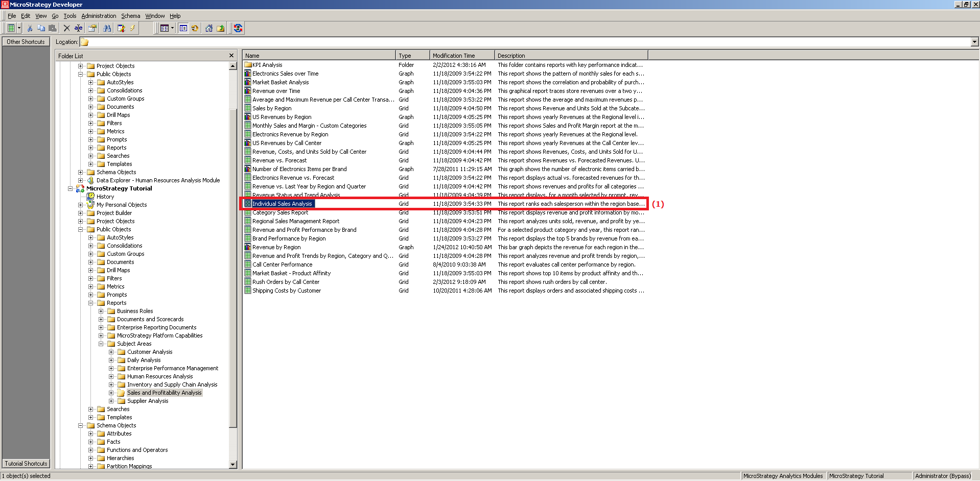Screen dimensions: 980x481
Task: Close the Folder List panel
Action: (231, 56)
